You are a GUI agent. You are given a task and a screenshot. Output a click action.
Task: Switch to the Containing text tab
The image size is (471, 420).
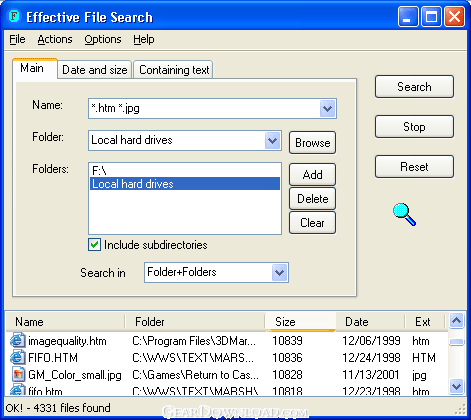point(174,70)
